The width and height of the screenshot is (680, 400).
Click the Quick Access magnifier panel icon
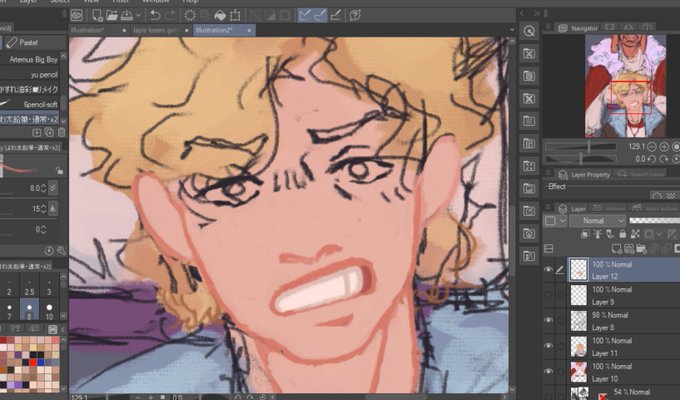[x=529, y=31]
